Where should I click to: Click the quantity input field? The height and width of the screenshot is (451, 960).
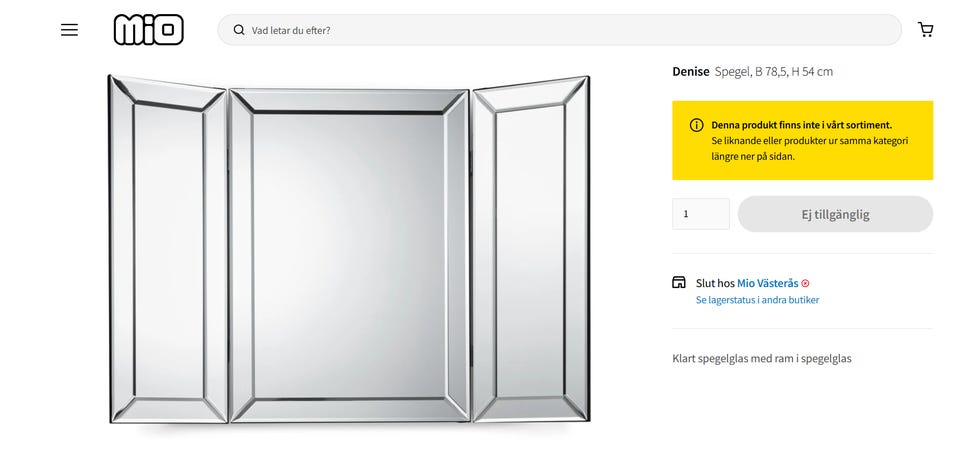700,214
